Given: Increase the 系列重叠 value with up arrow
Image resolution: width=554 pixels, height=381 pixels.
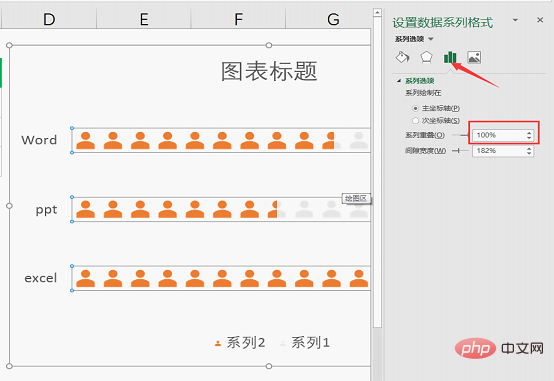Looking at the screenshot, I should tap(529, 133).
